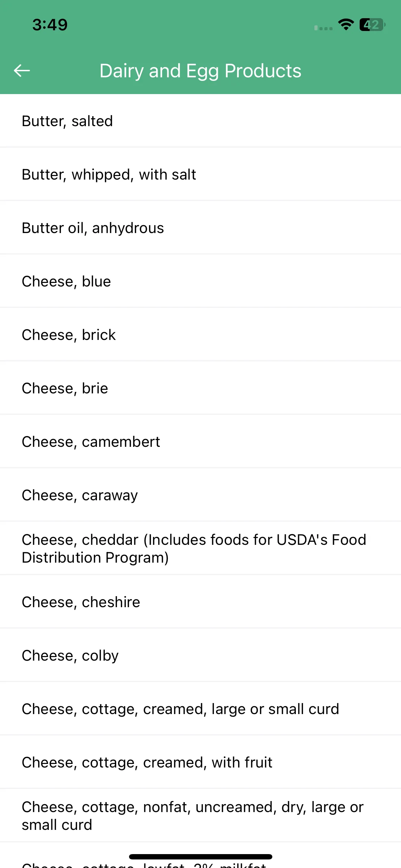
Task: Tap the 3:49 clock
Action: [x=50, y=25]
